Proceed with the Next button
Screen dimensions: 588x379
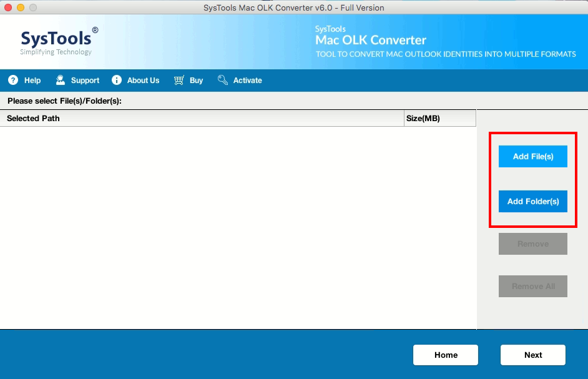click(533, 355)
